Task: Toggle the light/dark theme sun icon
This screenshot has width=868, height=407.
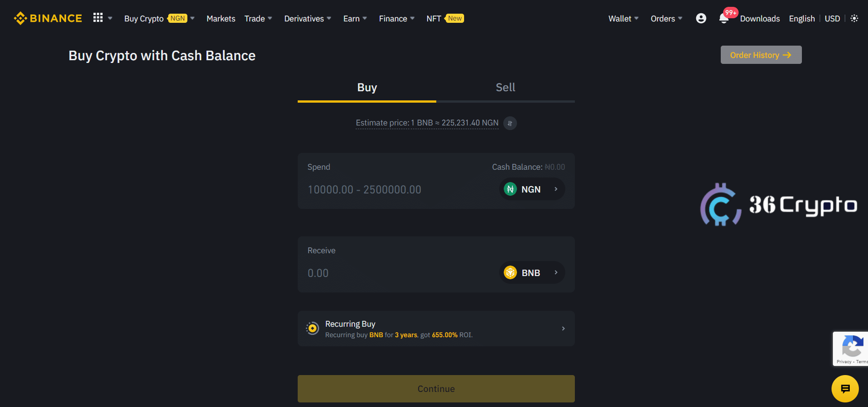Action: tap(854, 18)
